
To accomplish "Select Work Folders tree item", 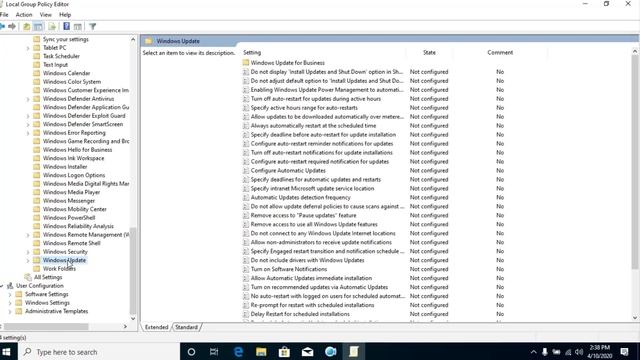I will pos(59,269).
